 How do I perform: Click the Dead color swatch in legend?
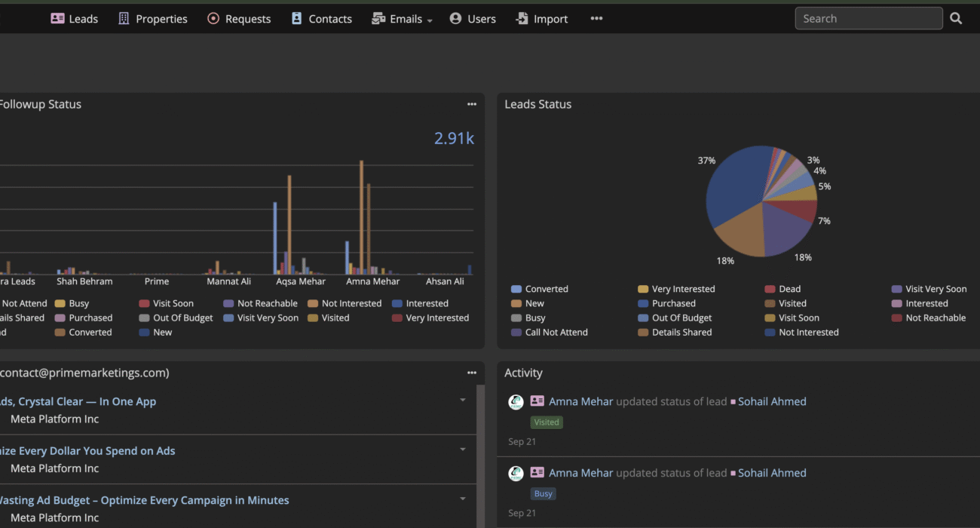(x=770, y=289)
